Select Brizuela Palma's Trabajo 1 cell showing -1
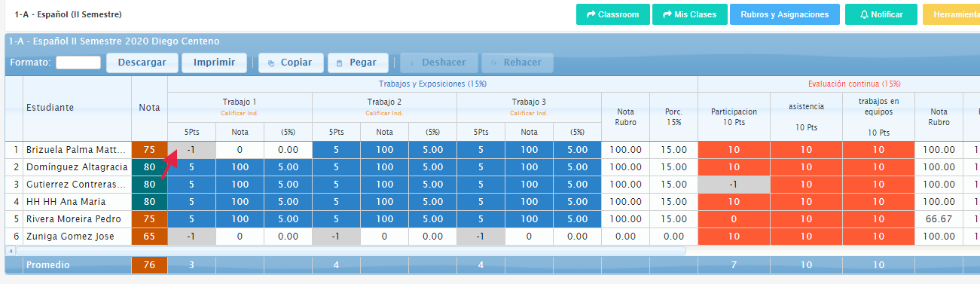The width and height of the screenshot is (980, 284). click(191, 150)
